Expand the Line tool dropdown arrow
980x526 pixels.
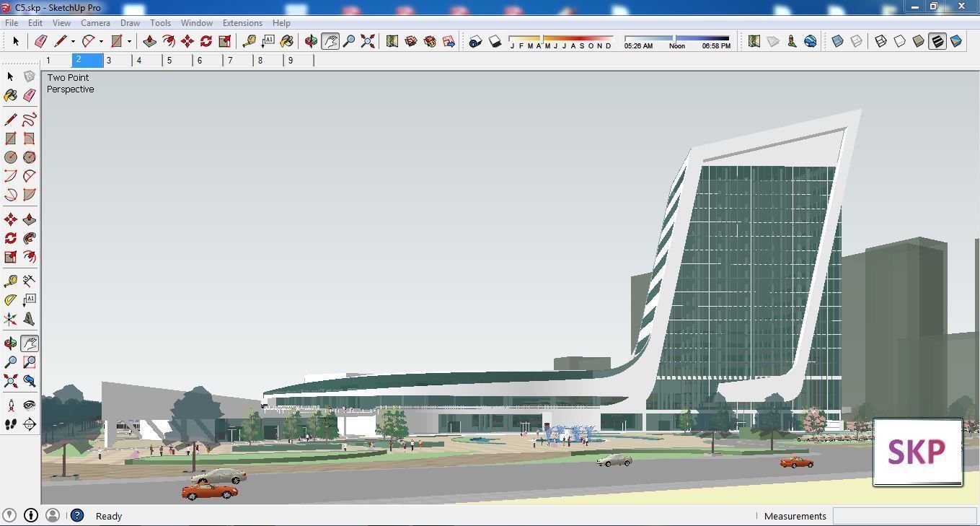tap(73, 41)
